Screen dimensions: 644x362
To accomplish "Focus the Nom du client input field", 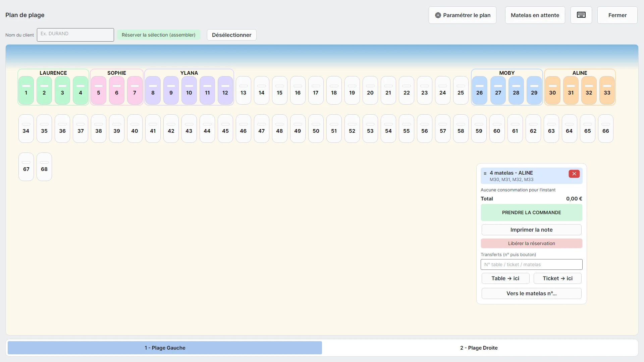I will [75, 35].
